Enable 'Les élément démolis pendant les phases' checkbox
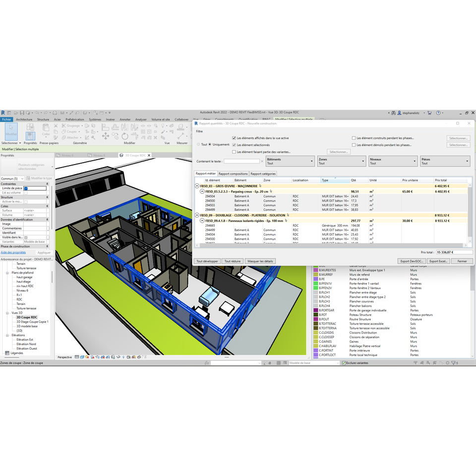Viewport: 476px width, 476px height. [354, 145]
